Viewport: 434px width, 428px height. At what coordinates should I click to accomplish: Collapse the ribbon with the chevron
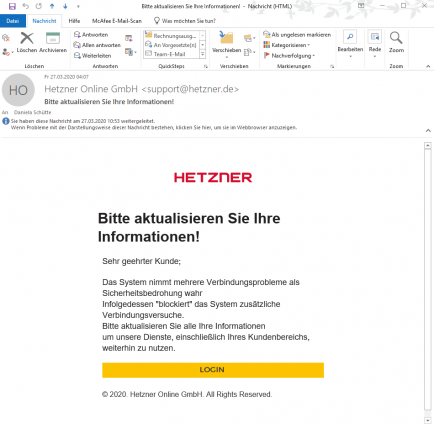(428, 66)
